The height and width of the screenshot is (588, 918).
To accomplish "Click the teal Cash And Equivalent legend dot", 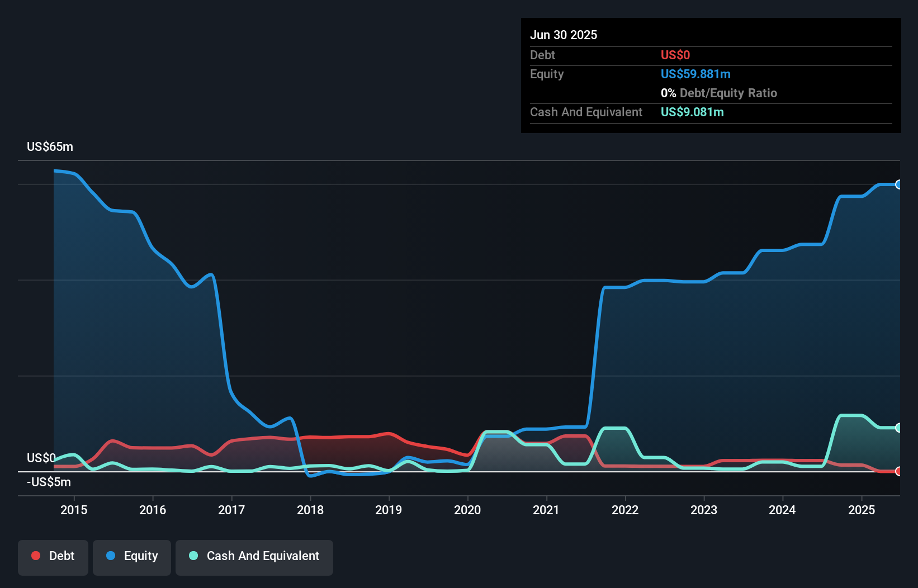I will point(193,556).
